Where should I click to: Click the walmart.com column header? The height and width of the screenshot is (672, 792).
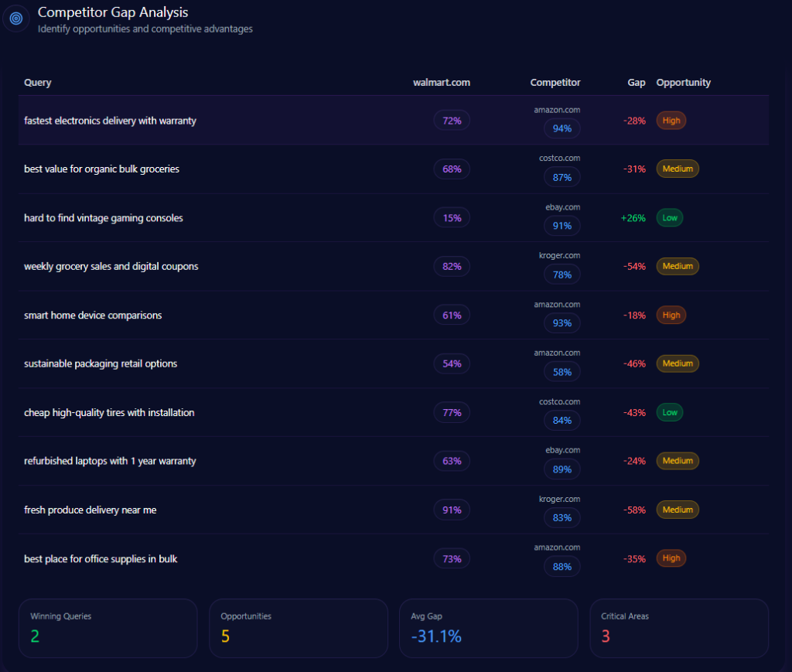(441, 83)
